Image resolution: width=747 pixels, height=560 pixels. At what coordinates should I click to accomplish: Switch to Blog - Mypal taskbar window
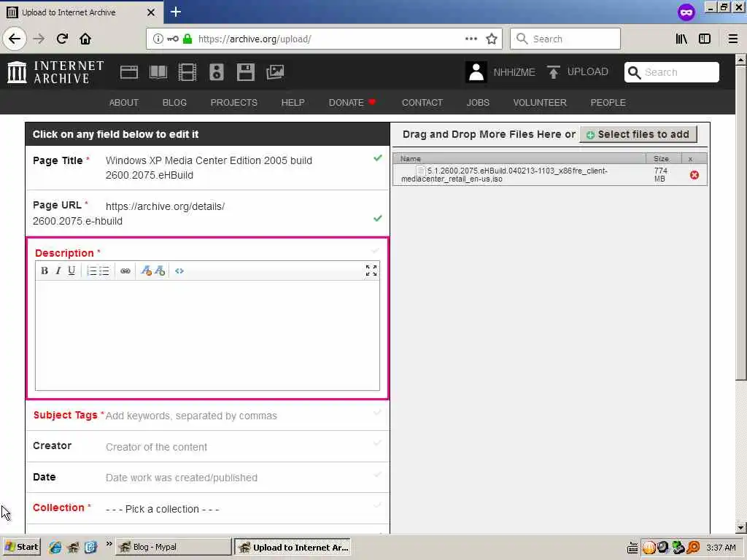[173, 547]
